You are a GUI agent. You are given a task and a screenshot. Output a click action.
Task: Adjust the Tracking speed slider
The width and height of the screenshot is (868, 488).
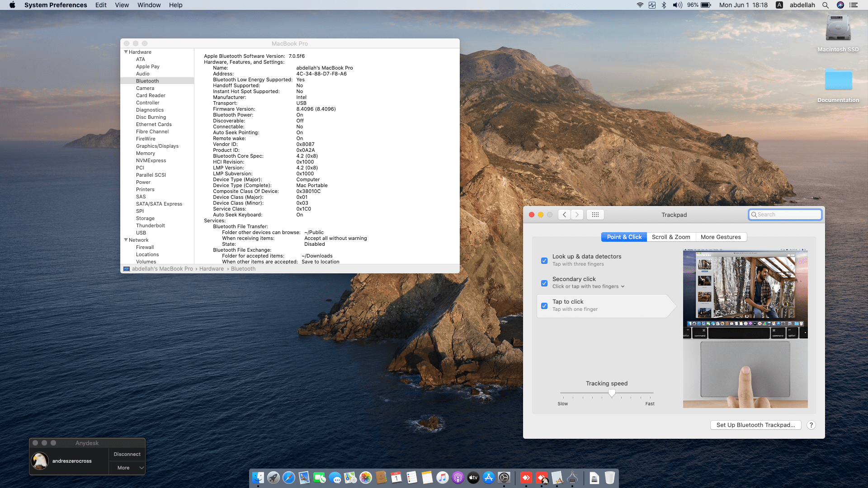[x=612, y=393]
